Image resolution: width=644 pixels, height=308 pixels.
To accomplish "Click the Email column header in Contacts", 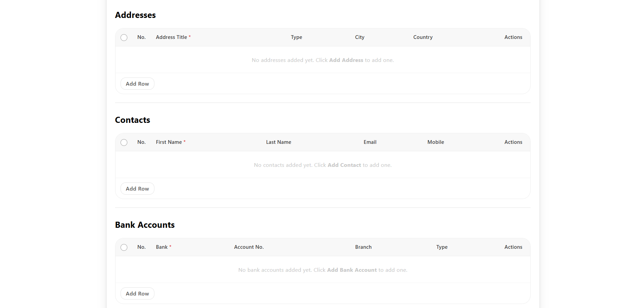I will 370,142.
